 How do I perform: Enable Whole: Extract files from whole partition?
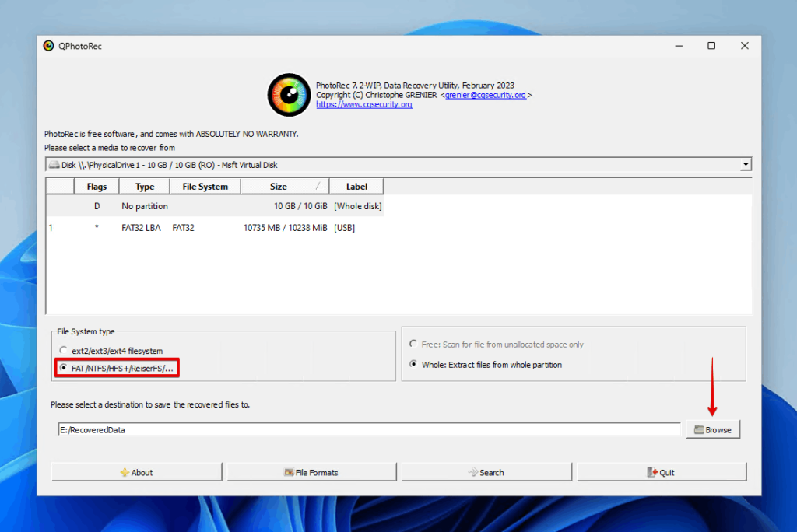[413, 364]
